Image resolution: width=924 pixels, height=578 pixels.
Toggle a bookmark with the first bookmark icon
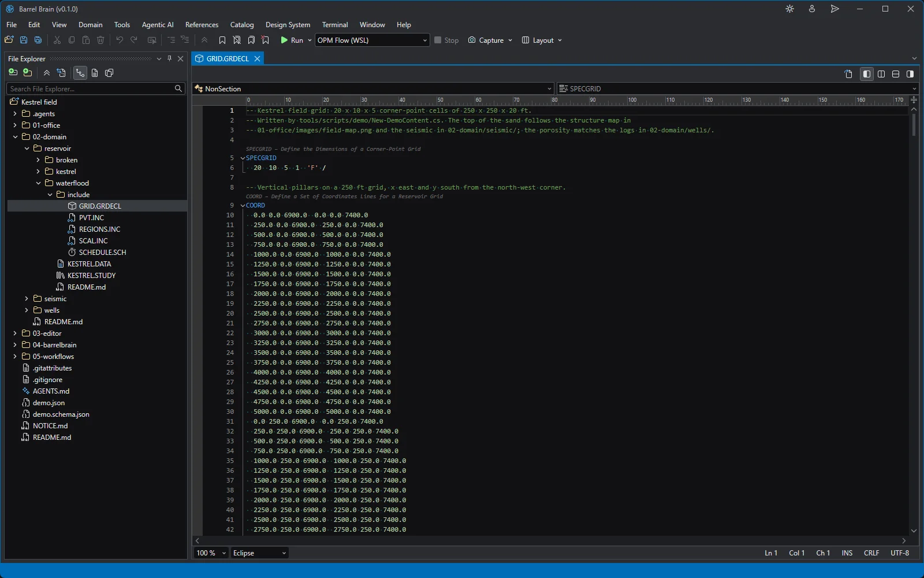point(222,40)
